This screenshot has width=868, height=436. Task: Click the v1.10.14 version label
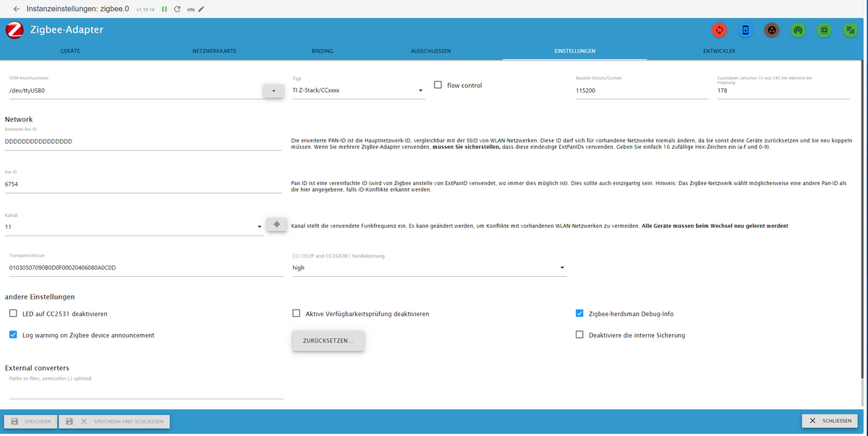pos(146,10)
